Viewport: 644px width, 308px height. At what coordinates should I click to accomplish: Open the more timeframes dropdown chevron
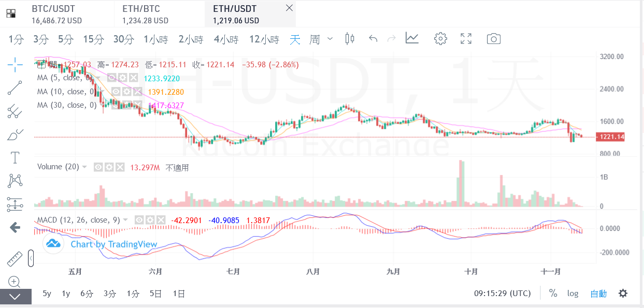(331, 39)
